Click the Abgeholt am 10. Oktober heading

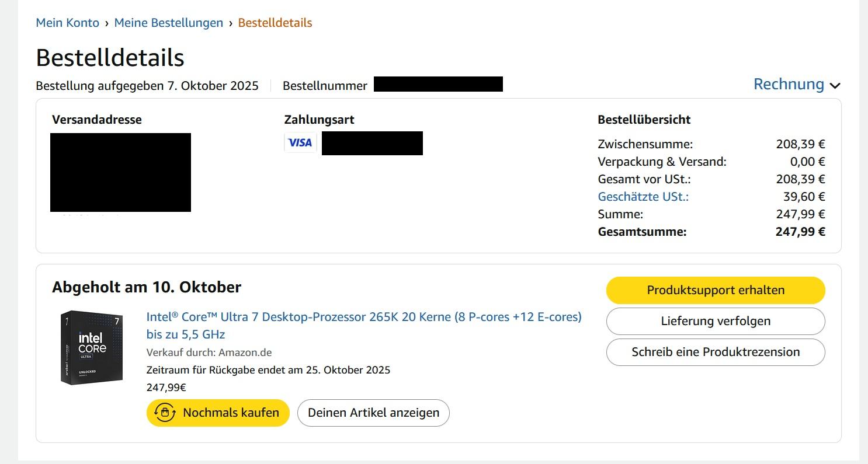pyautogui.click(x=147, y=287)
